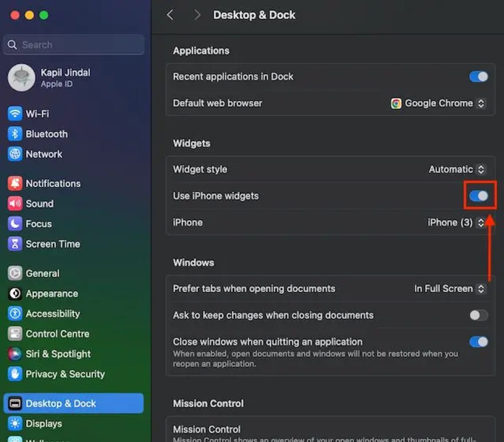This screenshot has height=442, width=504.
Task: Click the Windows section heading
Action: click(x=194, y=263)
